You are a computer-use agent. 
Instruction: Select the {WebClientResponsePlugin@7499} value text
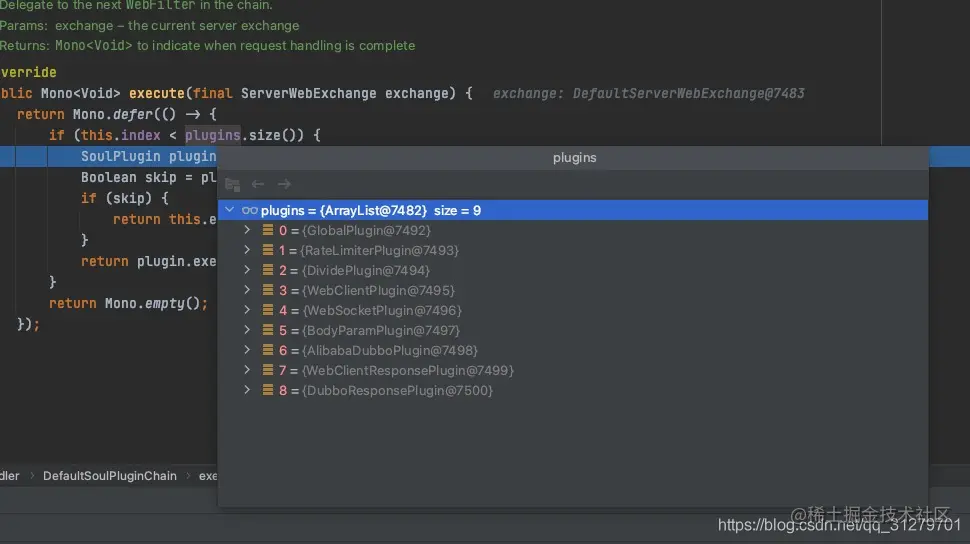tap(408, 370)
